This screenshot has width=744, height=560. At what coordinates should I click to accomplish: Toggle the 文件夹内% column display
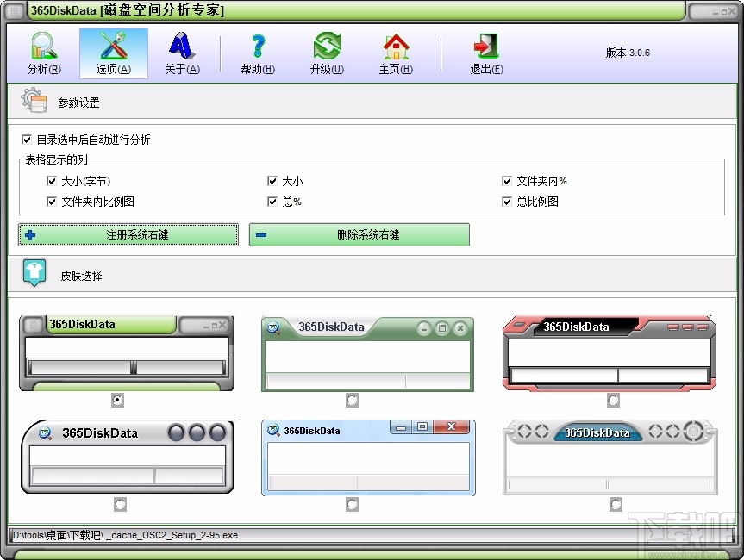(x=507, y=181)
